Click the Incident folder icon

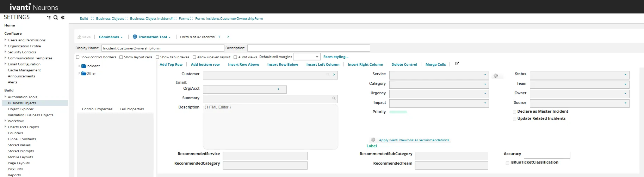point(83,66)
